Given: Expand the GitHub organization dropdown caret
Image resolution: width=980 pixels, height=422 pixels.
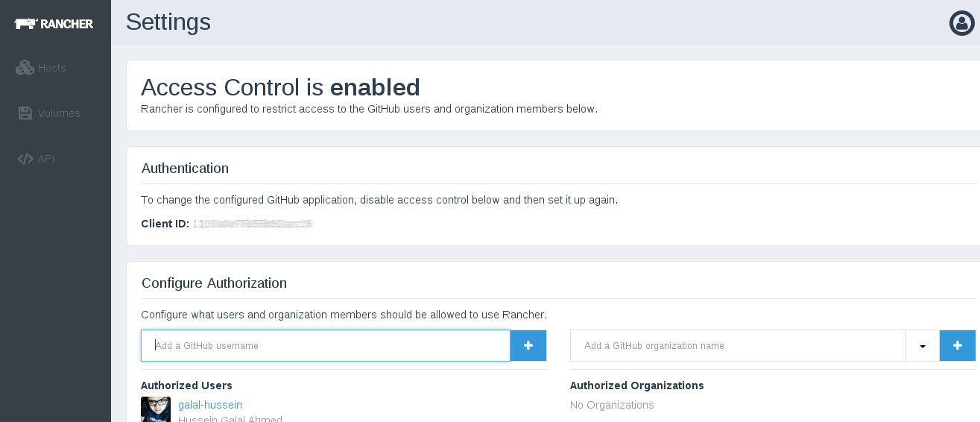Looking at the screenshot, I should (x=923, y=346).
